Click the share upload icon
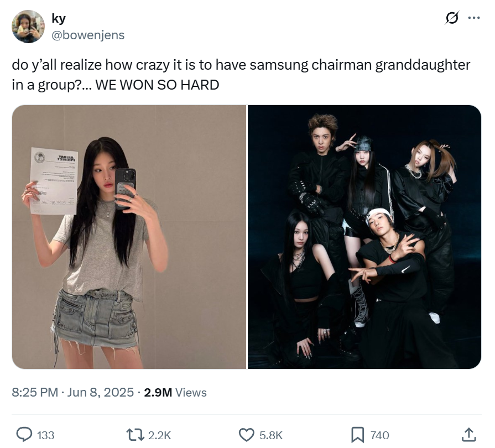The image size is (495, 448). pyautogui.click(x=469, y=435)
